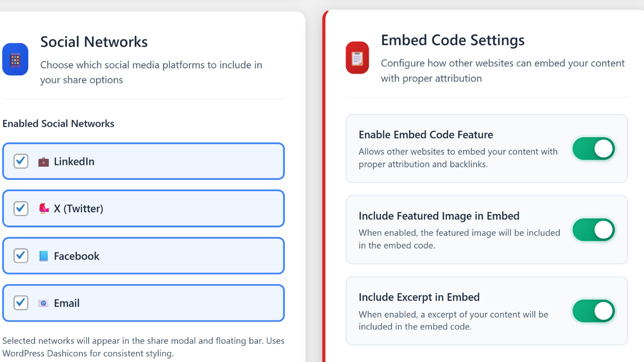Uncheck the LinkedIn checkbox

[21, 161]
